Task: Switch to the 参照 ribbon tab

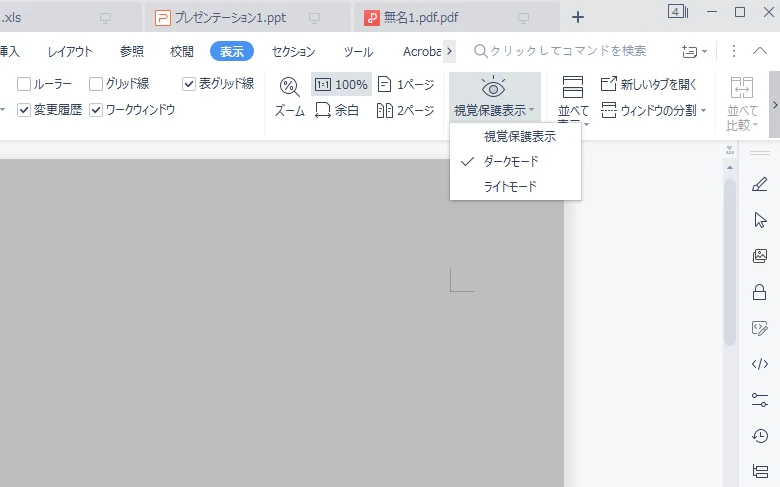Action: coord(132,51)
